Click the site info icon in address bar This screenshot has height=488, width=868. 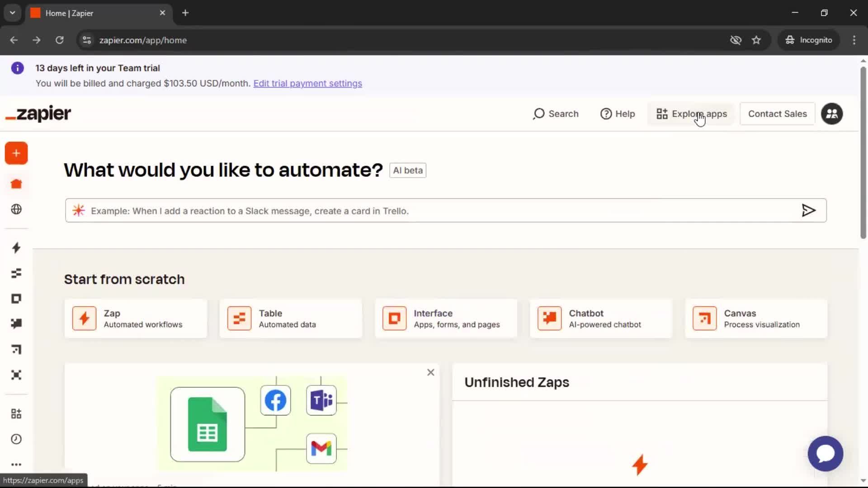pyautogui.click(x=87, y=40)
